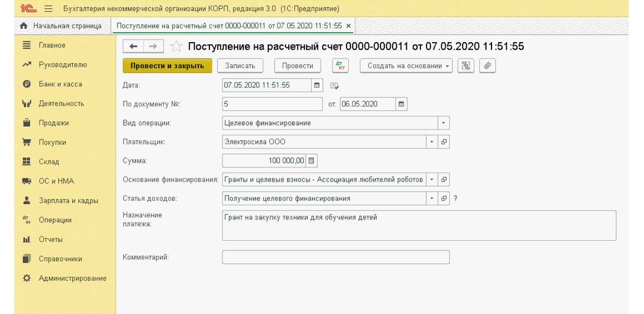The width and height of the screenshot is (644, 314).
Task: Click the Дата input field
Action: (x=267, y=85)
